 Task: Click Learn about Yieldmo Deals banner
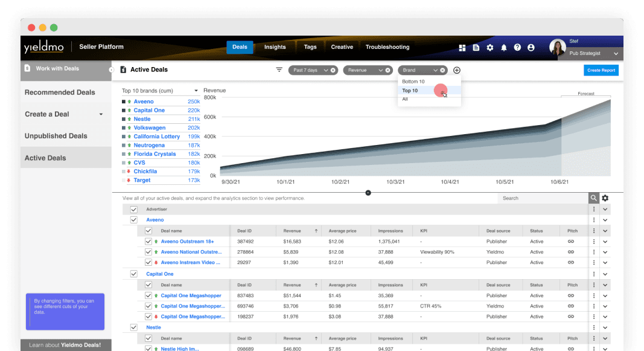point(66,345)
